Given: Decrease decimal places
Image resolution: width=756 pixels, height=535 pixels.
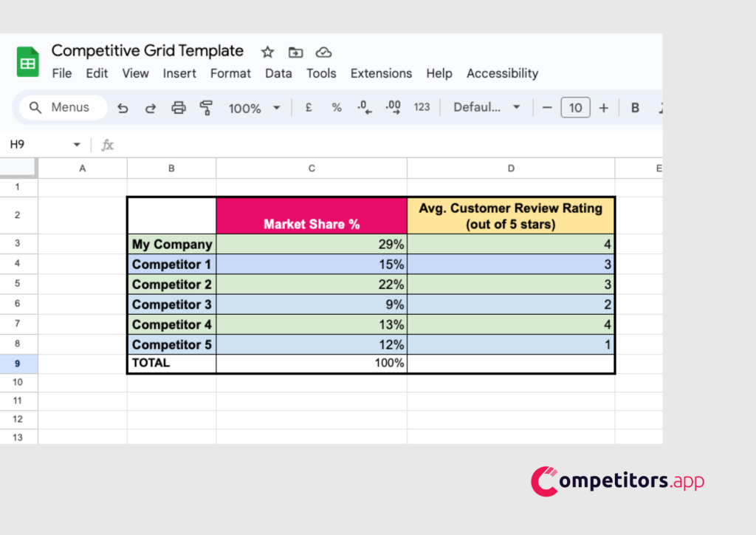Looking at the screenshot, I should (364, 107).
